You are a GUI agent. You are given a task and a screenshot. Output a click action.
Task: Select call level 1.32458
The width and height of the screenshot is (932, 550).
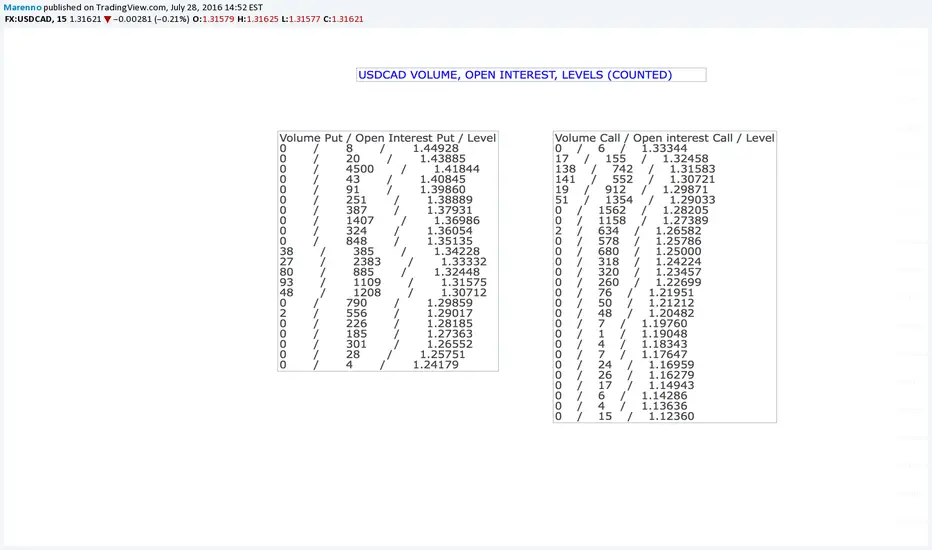685,159
